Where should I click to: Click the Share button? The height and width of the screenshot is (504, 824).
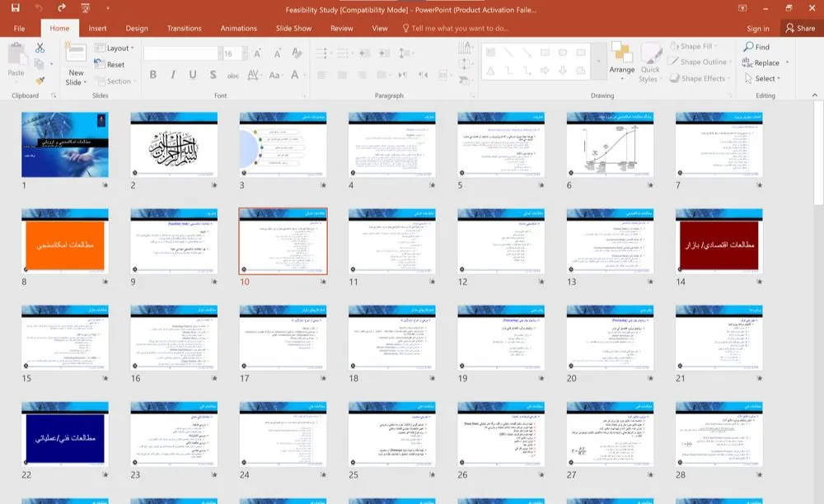tap(799, 28)
